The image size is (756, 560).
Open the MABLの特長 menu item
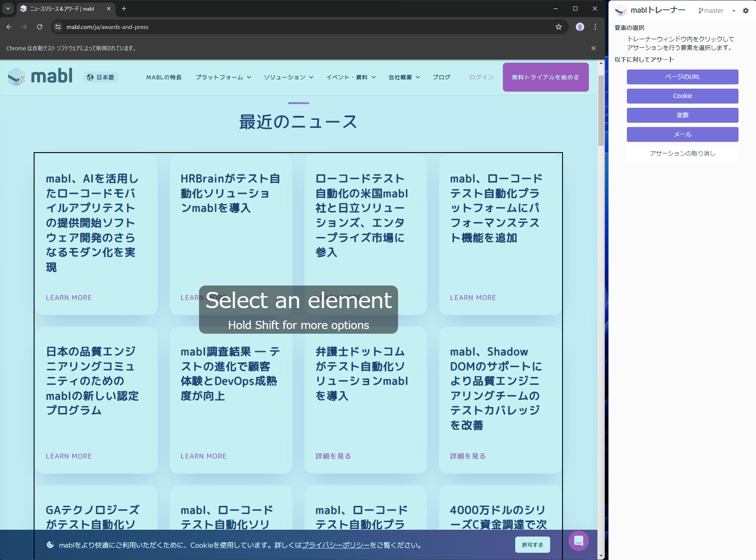tap(164, 77)
